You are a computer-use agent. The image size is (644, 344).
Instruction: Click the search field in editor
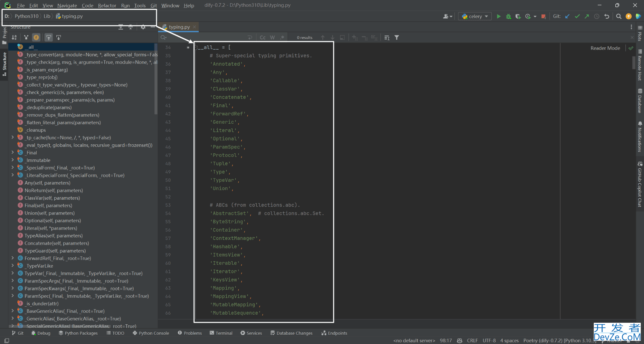point(206,38)
